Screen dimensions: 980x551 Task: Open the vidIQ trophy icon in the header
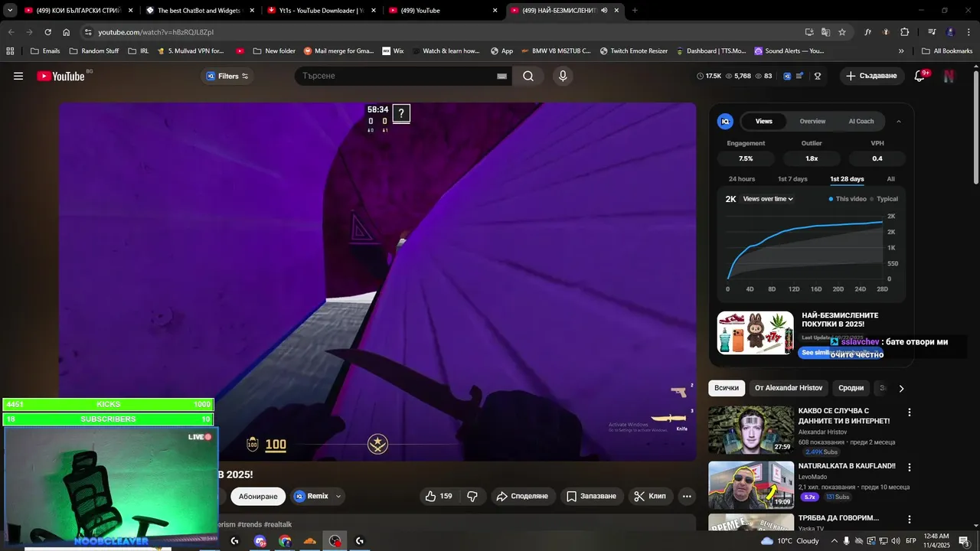click(818, 76)
